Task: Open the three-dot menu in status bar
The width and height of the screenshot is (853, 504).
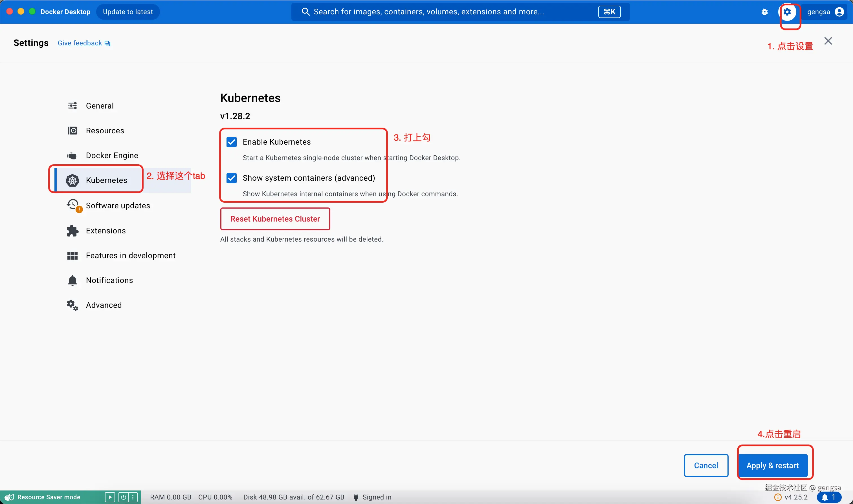Action: [133, 497]
